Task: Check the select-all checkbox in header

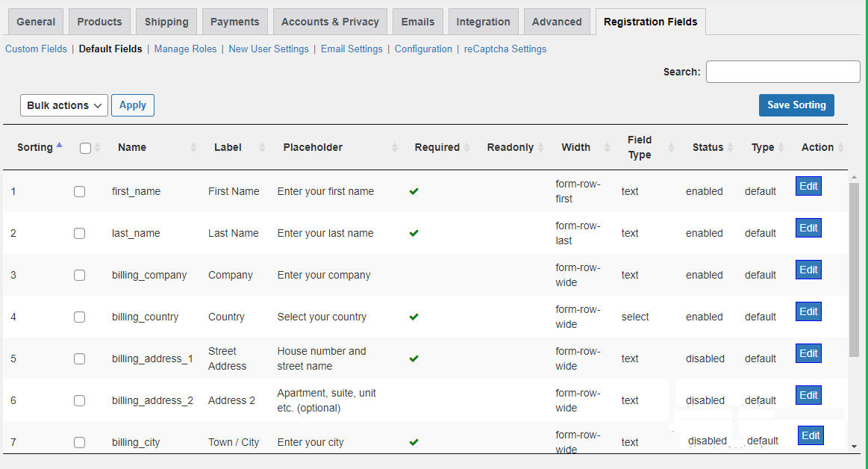Action: click(x=85, y=148)
